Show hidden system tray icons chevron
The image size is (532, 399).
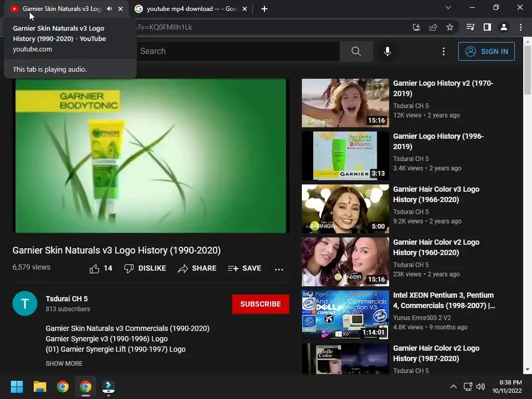453,387
